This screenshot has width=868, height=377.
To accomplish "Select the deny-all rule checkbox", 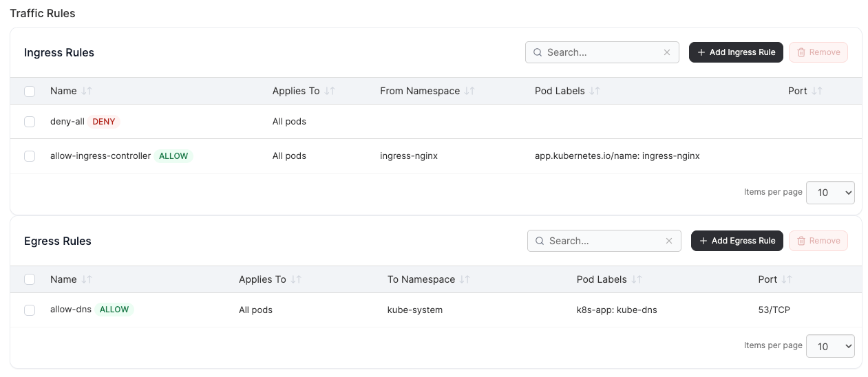I will [x=30, y=122].
